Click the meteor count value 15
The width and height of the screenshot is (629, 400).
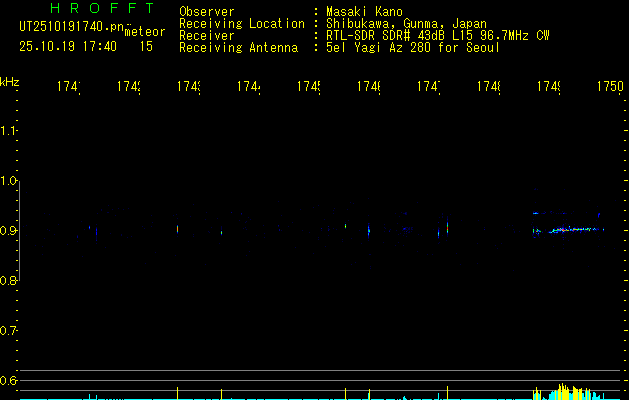tap(146, 47)
